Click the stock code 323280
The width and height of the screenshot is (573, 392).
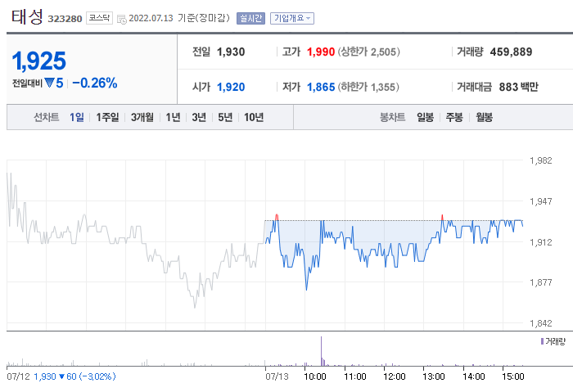click(x=65, y=19)
